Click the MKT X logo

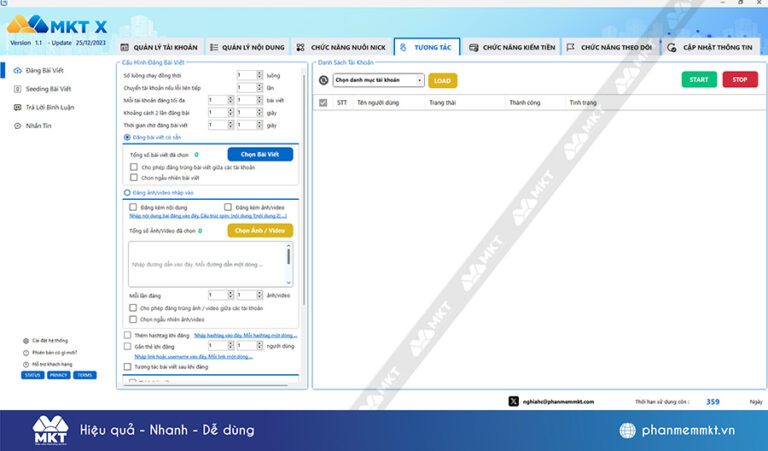(57, 24)
